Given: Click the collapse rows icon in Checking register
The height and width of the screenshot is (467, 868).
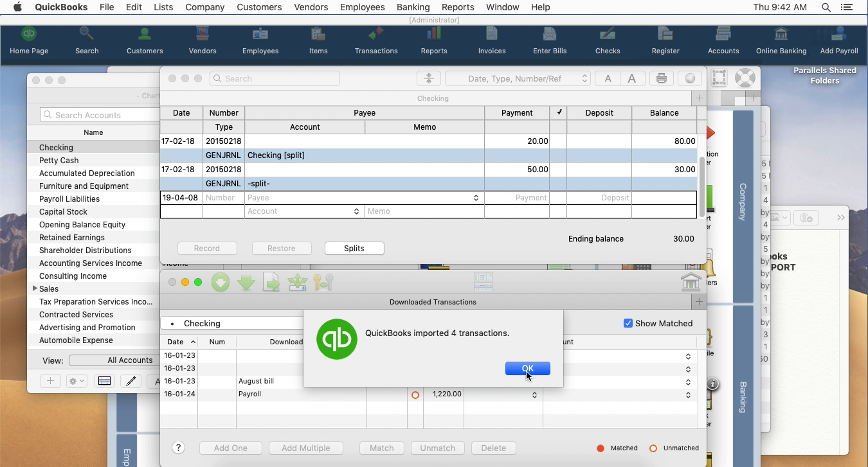Looking at the screenshot, I should tap(428, 78).
